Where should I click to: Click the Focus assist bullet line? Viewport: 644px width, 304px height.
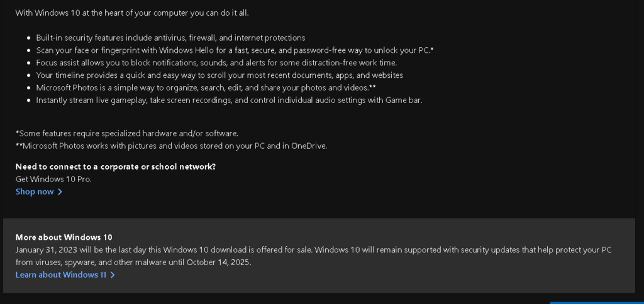pyautogui.click(x=216, y=63)
